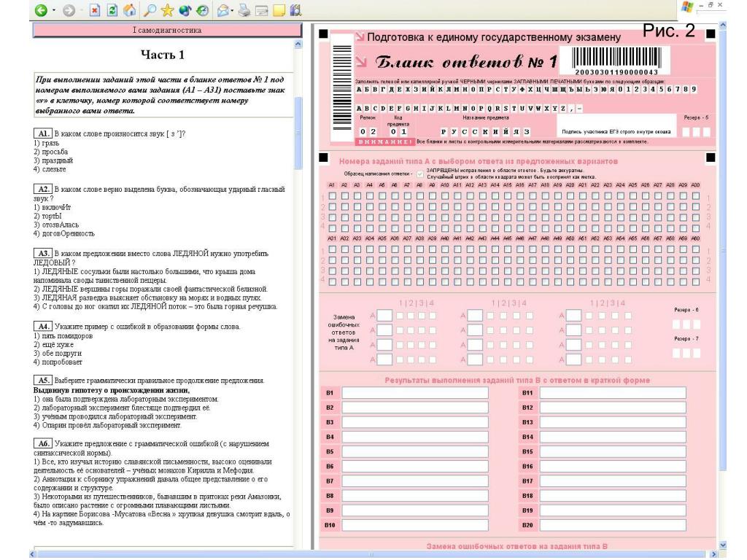This screenshot has height=560, width=747.
Task: Click the 'A2.' question label
Action: 42,189
